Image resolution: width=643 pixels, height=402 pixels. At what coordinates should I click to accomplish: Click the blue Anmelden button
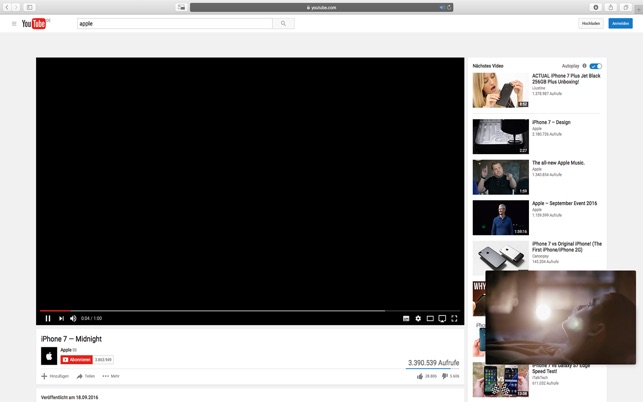click(620, 23)
